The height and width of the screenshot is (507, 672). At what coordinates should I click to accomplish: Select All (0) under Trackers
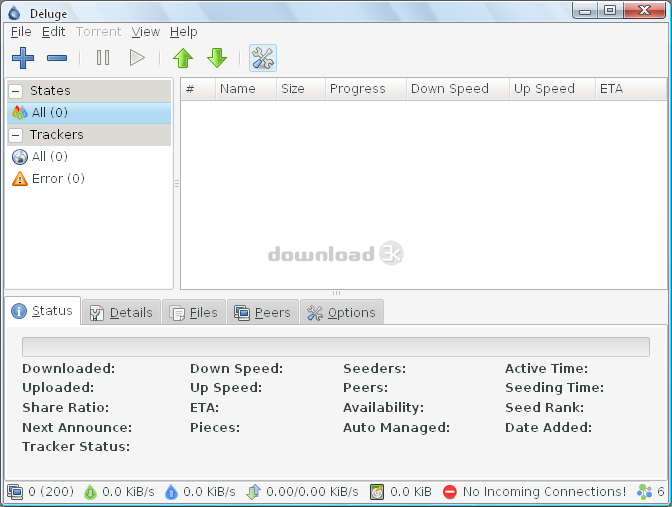[x=89, y=157]
